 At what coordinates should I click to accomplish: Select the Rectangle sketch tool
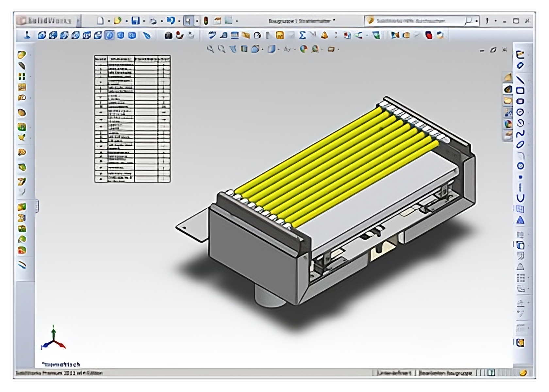coord(520,90)
